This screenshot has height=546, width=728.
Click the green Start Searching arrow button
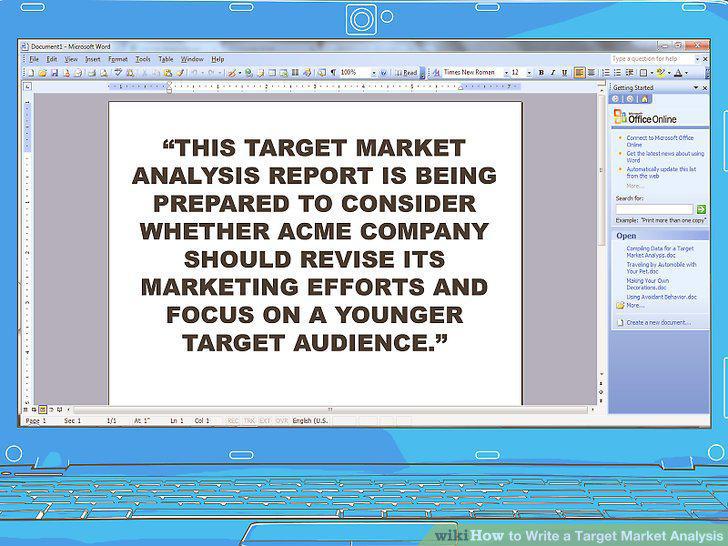click(x=701, y=209)
